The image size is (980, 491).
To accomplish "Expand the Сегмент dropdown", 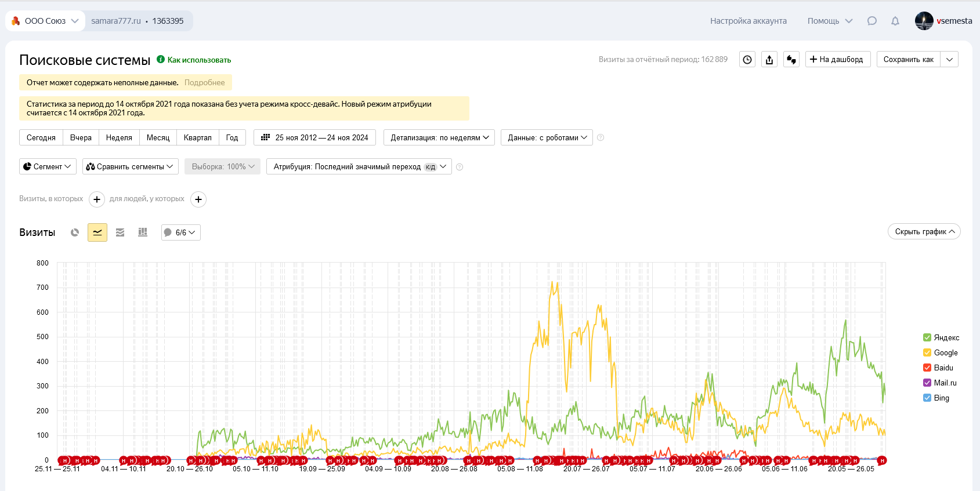I will (x=48, y=166).
